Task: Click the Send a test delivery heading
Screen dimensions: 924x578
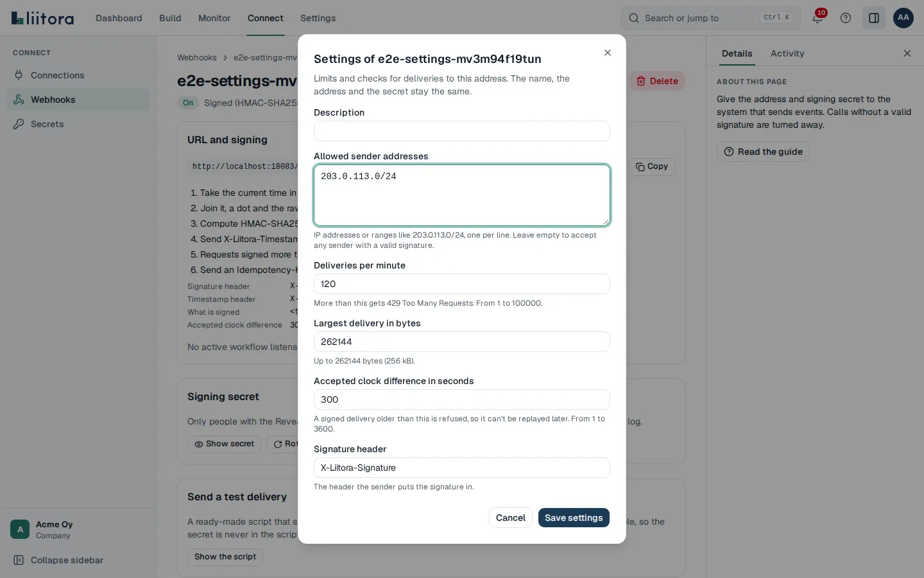Action: click(x=237, y=497)
